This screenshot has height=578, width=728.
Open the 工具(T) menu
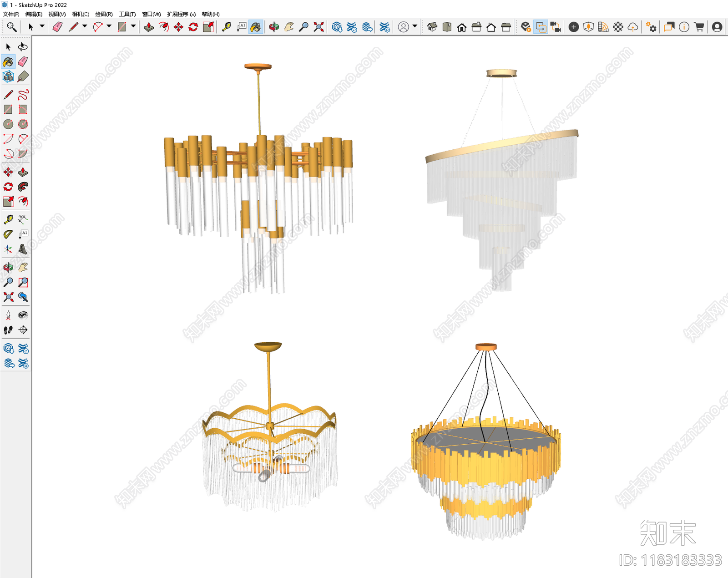127,14
